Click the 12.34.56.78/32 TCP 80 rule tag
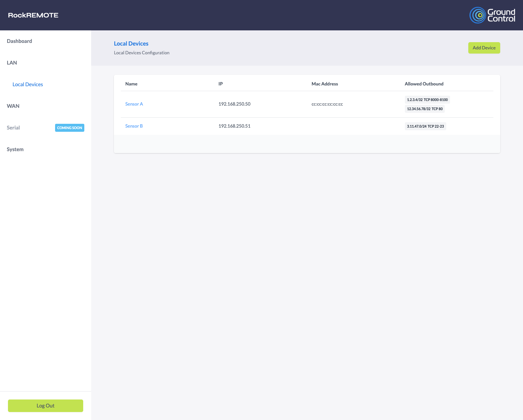This screenshot has width=523, height=420. 425,109
